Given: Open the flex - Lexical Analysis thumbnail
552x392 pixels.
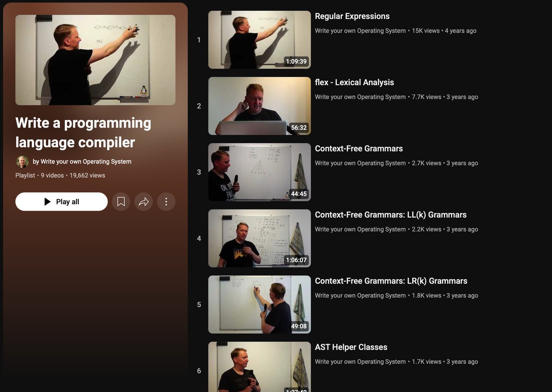Looking at the screenshot, I should 259,106.
